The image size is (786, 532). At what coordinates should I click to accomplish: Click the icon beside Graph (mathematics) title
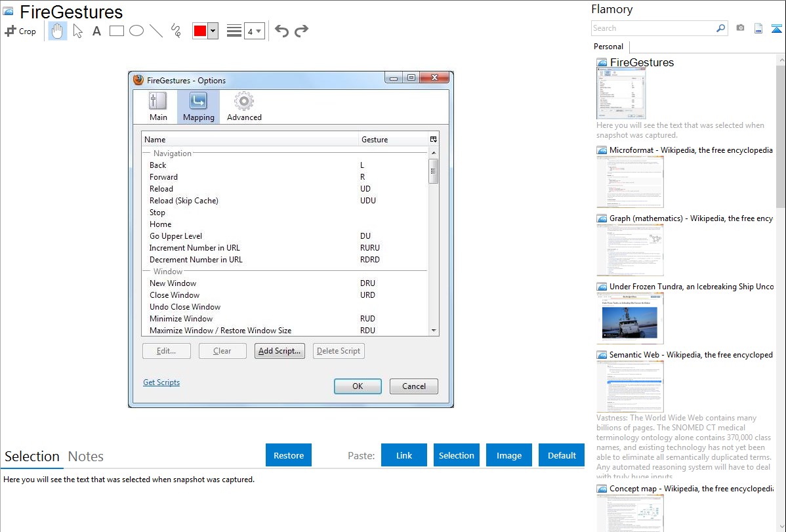click(602, 218)
